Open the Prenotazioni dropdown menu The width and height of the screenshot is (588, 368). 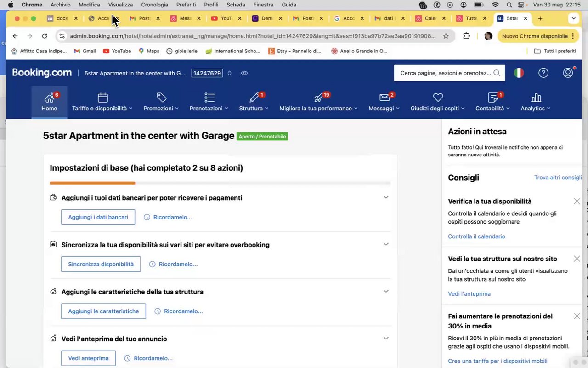tap(209, 109)
